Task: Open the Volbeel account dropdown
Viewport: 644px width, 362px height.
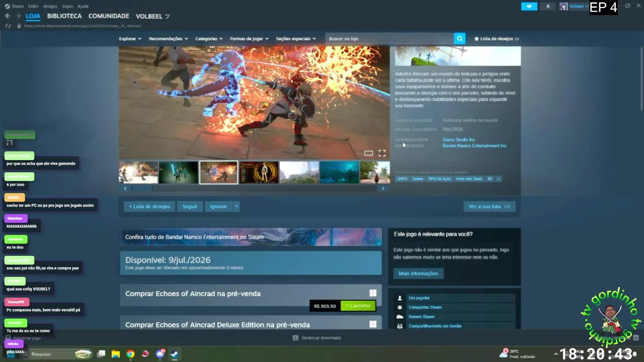Action: point(578,7)
